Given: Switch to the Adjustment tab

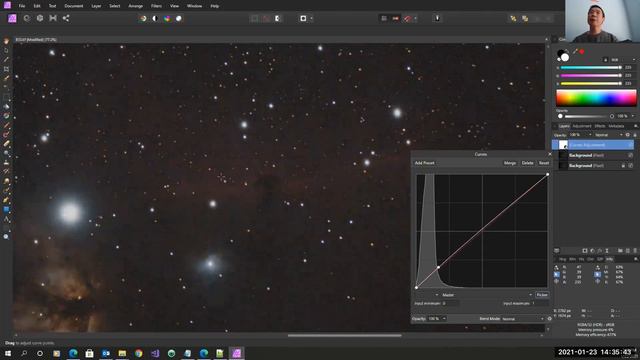Looking at the screenshot, I should [582, 126].
